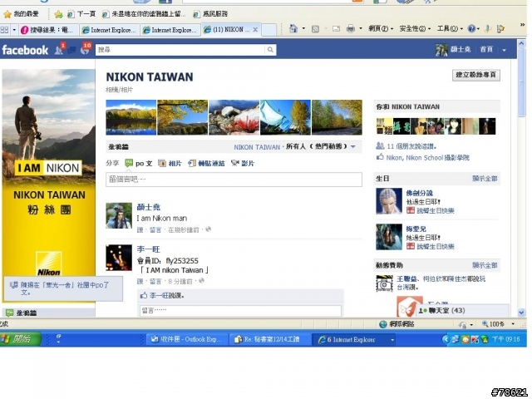Open Facebook messages icon

pos(72,50)
